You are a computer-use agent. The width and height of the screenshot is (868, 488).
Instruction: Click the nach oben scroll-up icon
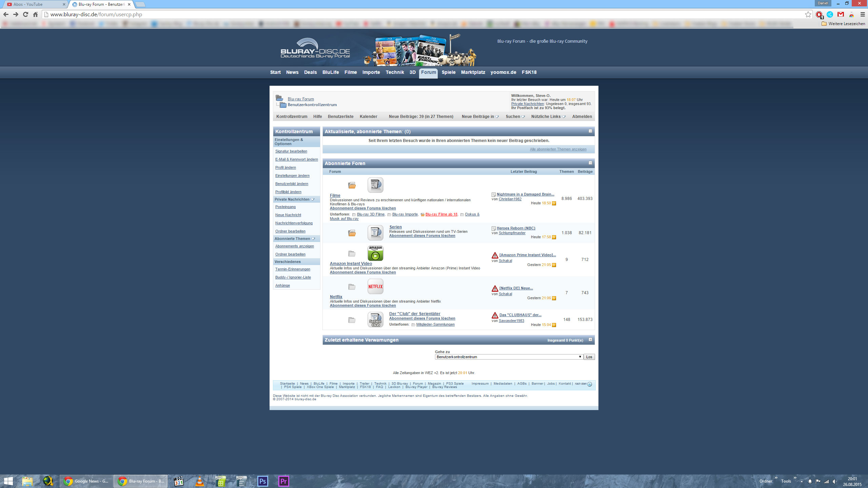pos(589,384)
